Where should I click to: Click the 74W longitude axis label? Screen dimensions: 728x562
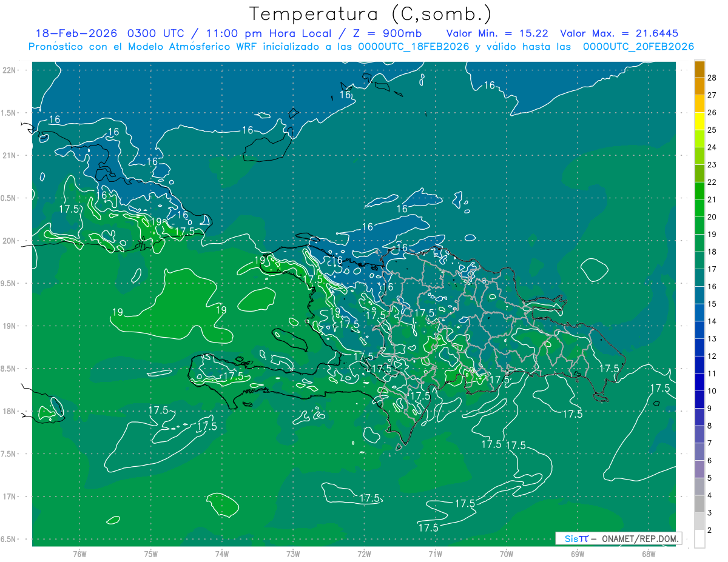click(222, 554)
